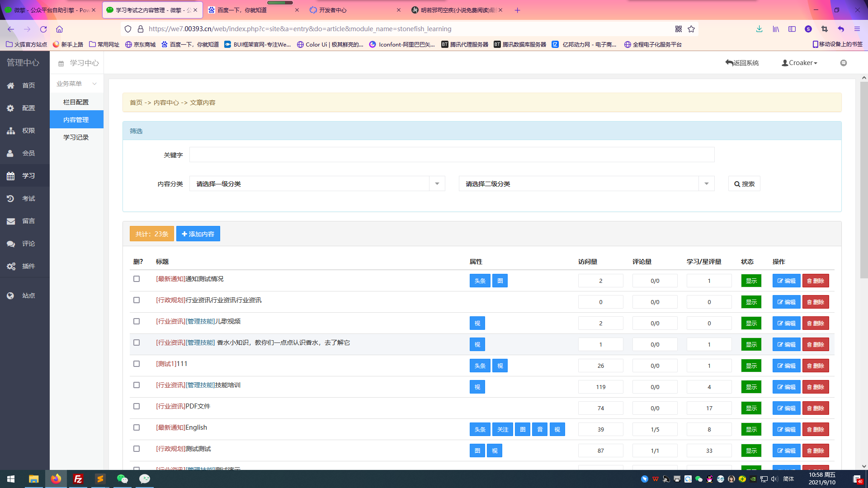
Task: Click the 添加内容 button
Action: 198,234
